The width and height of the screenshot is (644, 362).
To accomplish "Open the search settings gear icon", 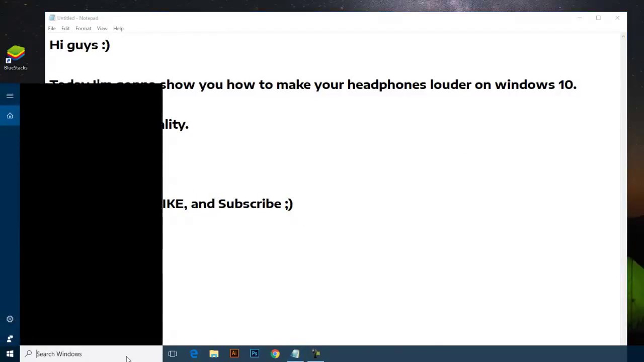I will click(10, 319).
